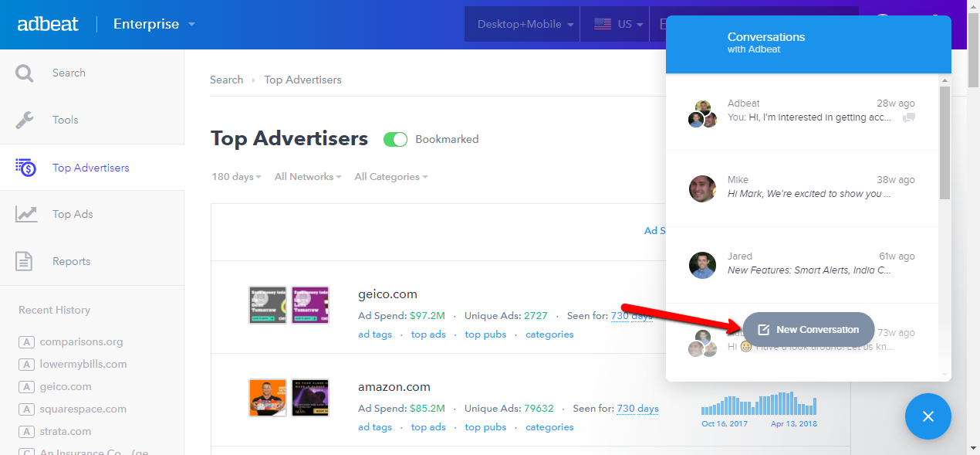Viewport: 980px width, 455px height.
Task: Click the Top Ads chart icon
Action: pos(26,214)
